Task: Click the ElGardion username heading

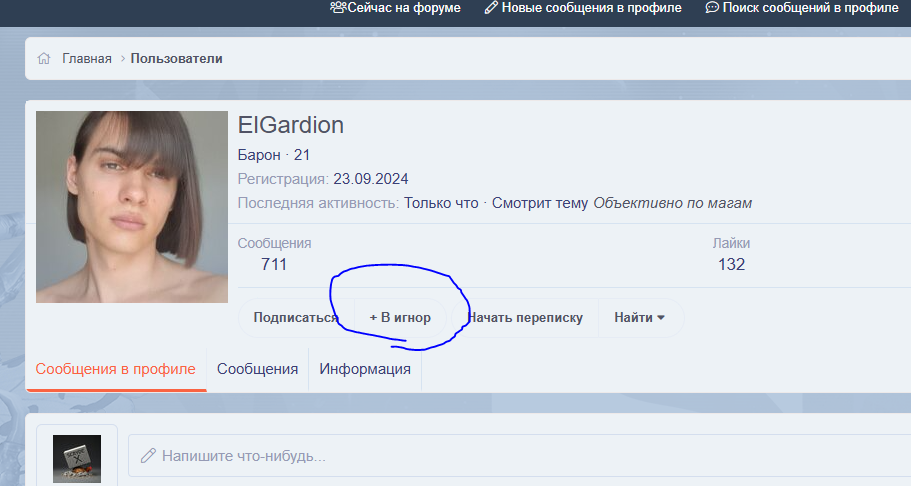Action: [291, 125]
